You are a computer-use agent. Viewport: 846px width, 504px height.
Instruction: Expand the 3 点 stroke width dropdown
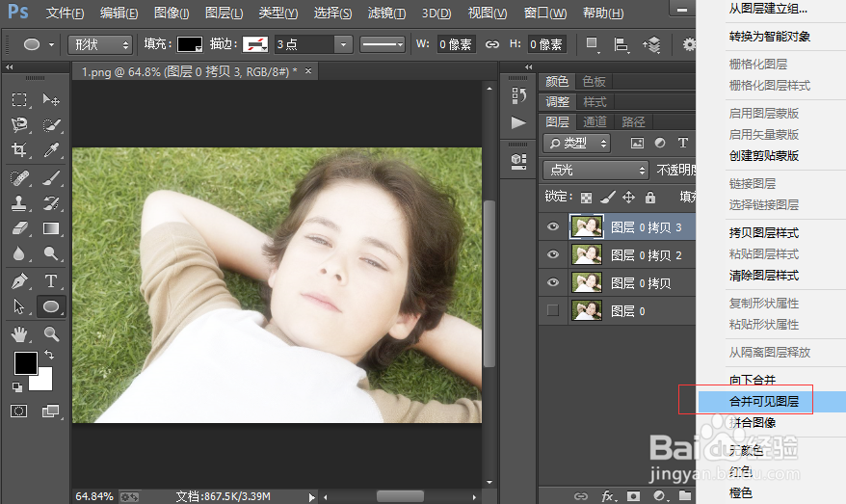point(343,45)
